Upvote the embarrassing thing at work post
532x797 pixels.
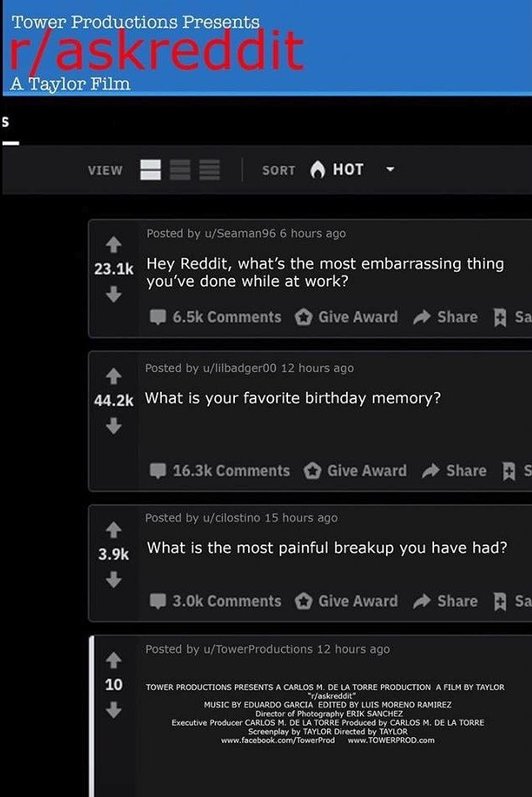[114, 244]
